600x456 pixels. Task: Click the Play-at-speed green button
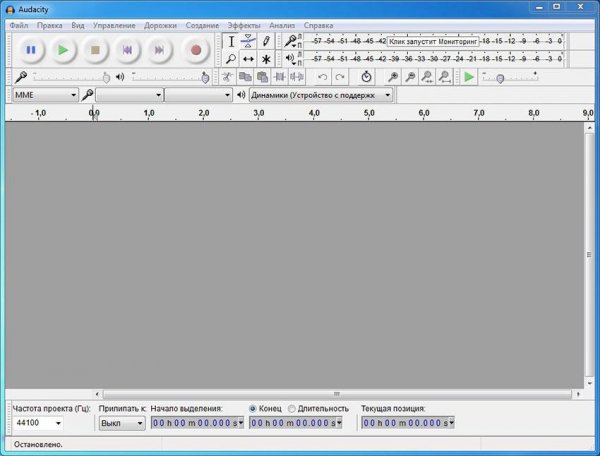(469, 77)
